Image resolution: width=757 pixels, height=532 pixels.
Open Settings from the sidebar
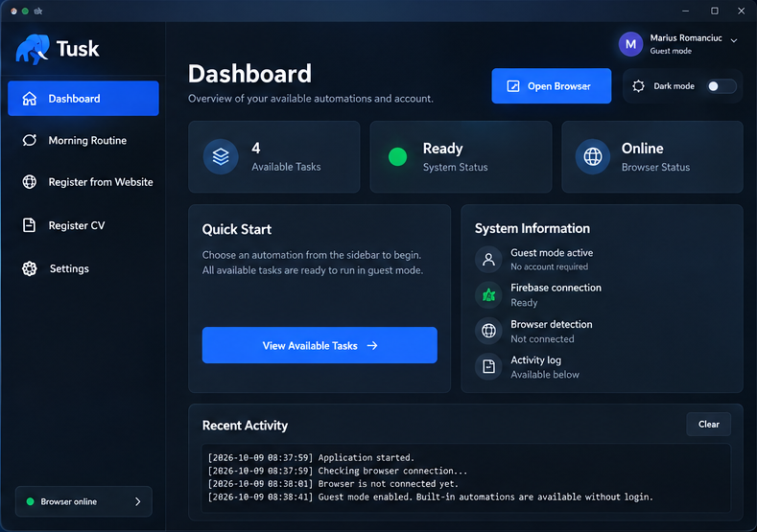83,268
